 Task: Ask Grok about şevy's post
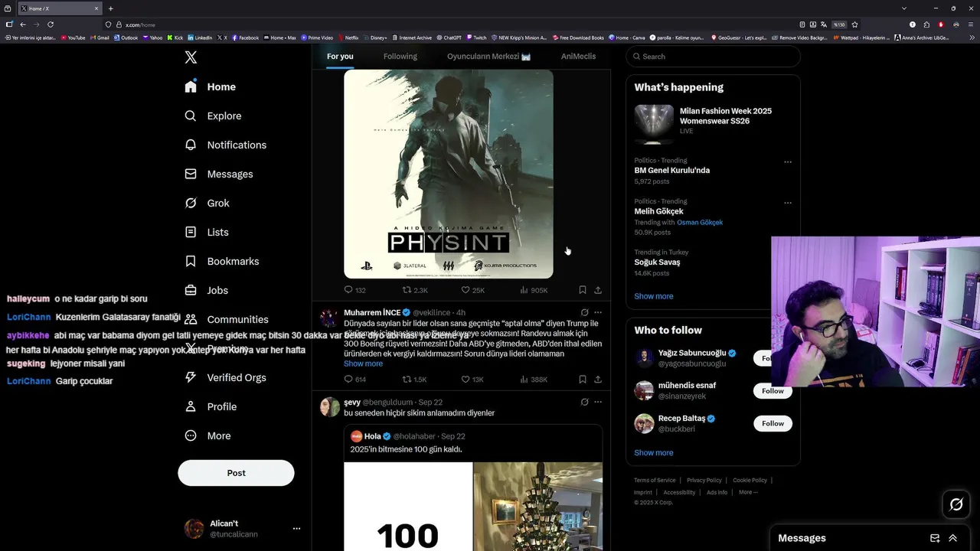584,402
